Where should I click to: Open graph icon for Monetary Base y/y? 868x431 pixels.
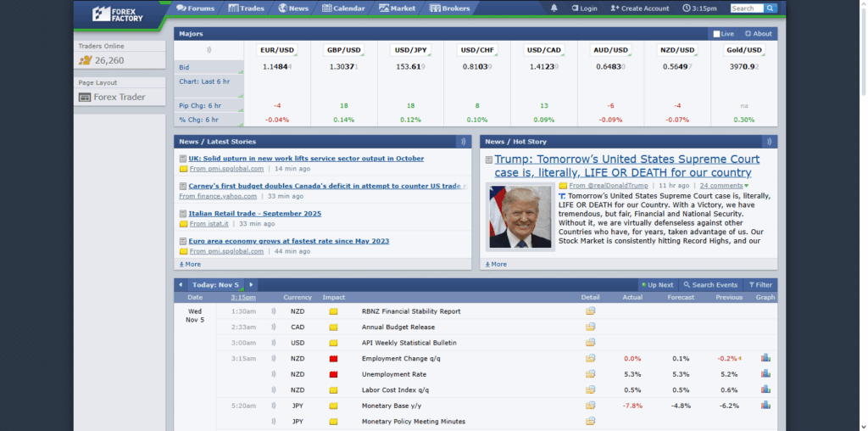[765, 405]
